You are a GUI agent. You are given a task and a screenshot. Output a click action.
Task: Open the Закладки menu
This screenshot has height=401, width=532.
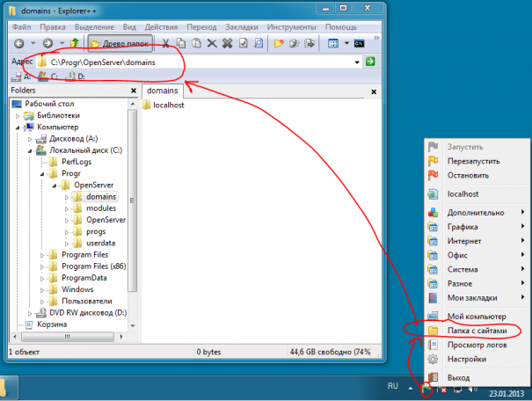coord(242,27)
